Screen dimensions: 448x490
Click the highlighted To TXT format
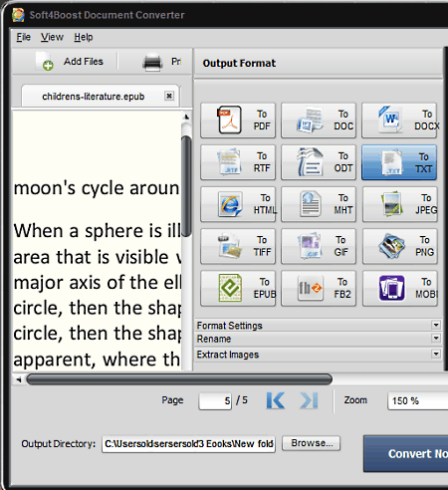tap(399, 162)
